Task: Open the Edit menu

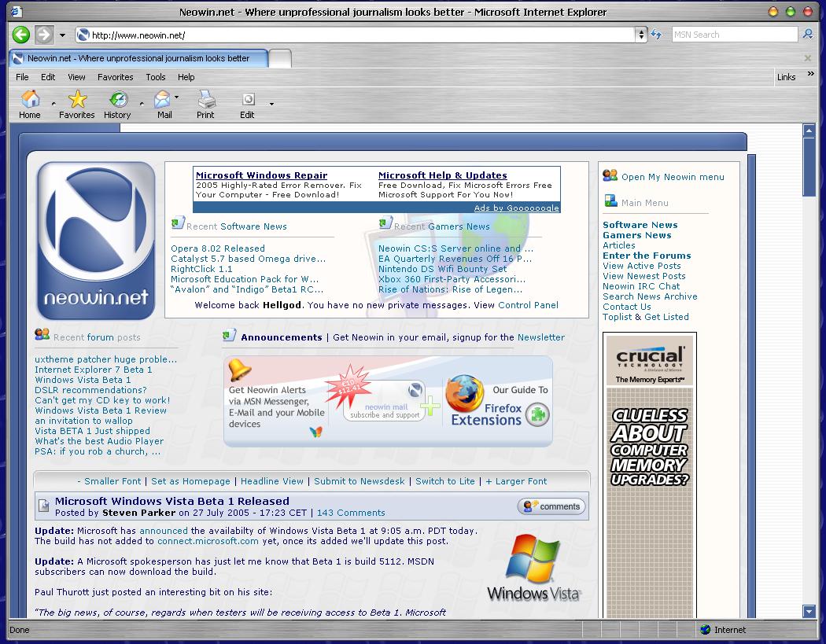Action: tap(48, 77)
